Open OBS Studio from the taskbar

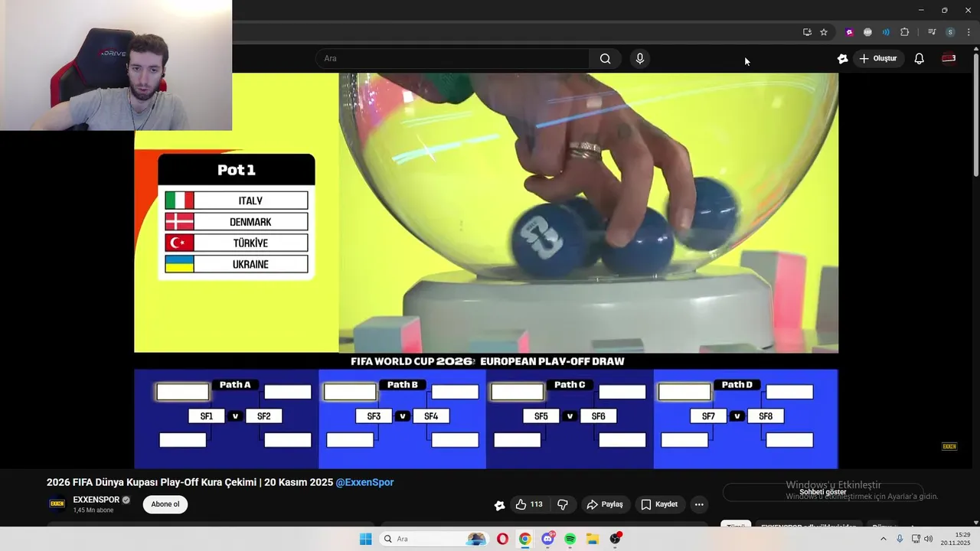615,539
